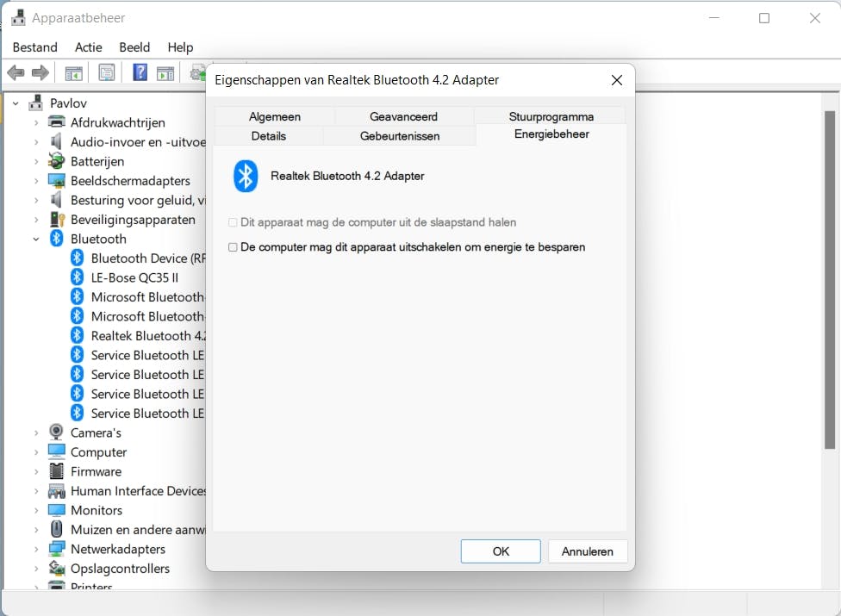841x616 pixels.
Task: Expand the Batterijen node
Action: click(x=36, y=161)
